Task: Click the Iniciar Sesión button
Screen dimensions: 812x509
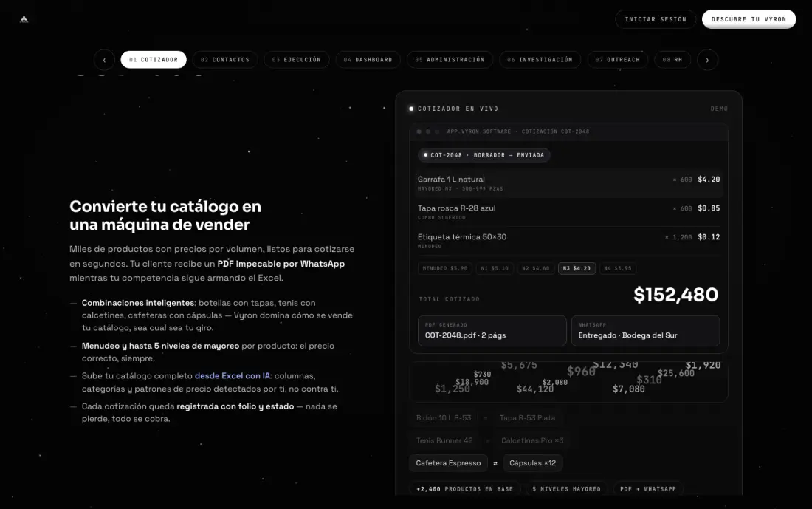Action: click(x=655, y=19)
